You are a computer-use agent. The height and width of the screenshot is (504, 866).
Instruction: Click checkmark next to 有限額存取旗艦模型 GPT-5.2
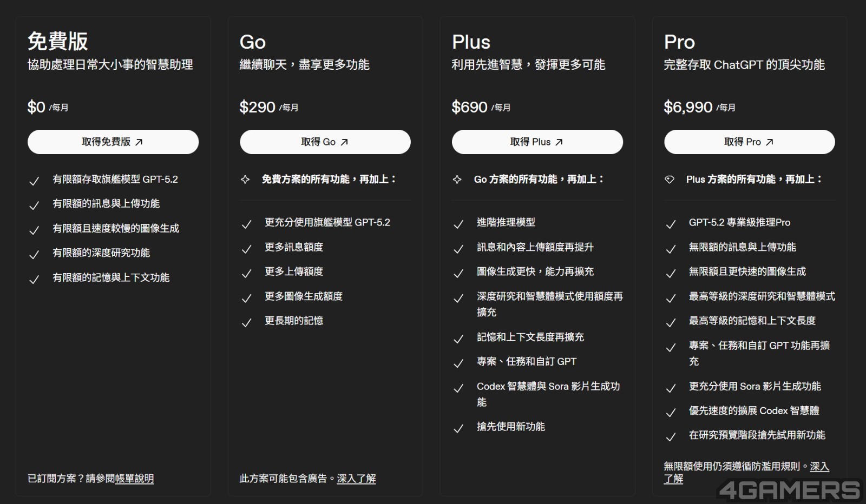pos(34,181)
